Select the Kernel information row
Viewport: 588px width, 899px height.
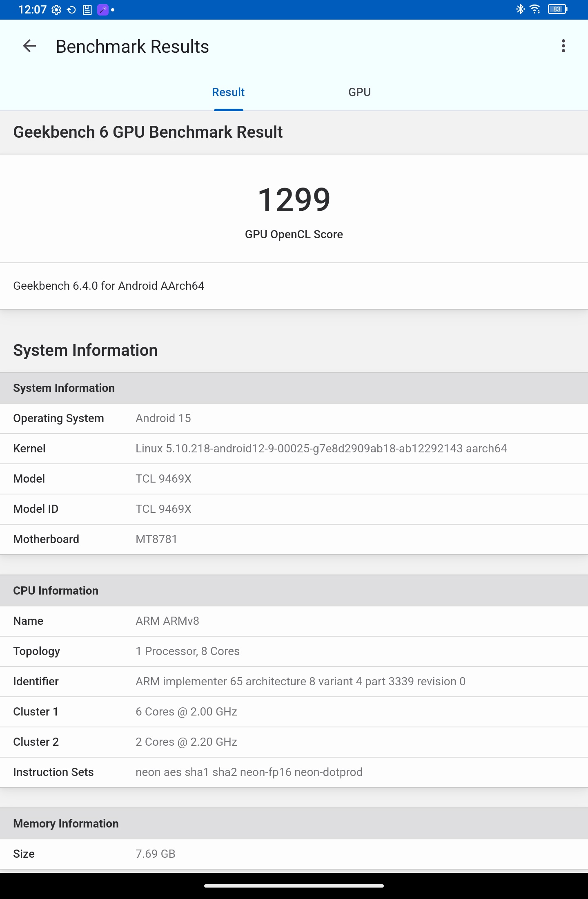[294, 449]
